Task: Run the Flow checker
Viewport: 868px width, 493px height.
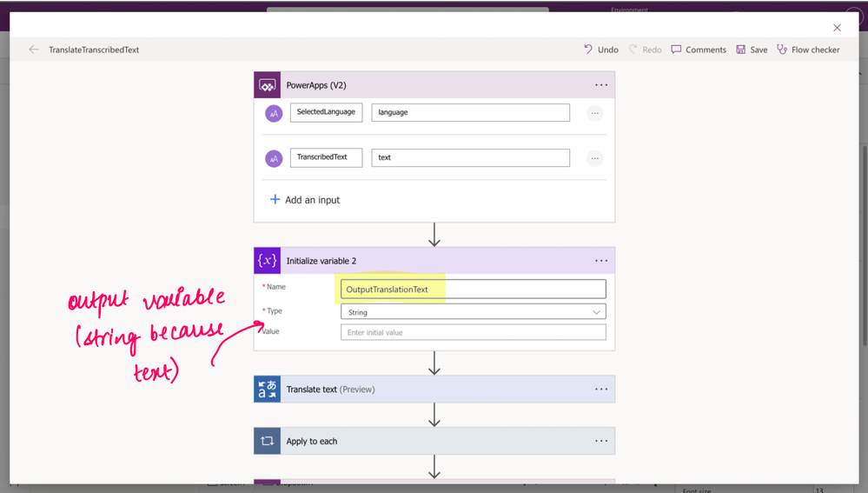Action: pyautogui.click(x=808, y=50)
